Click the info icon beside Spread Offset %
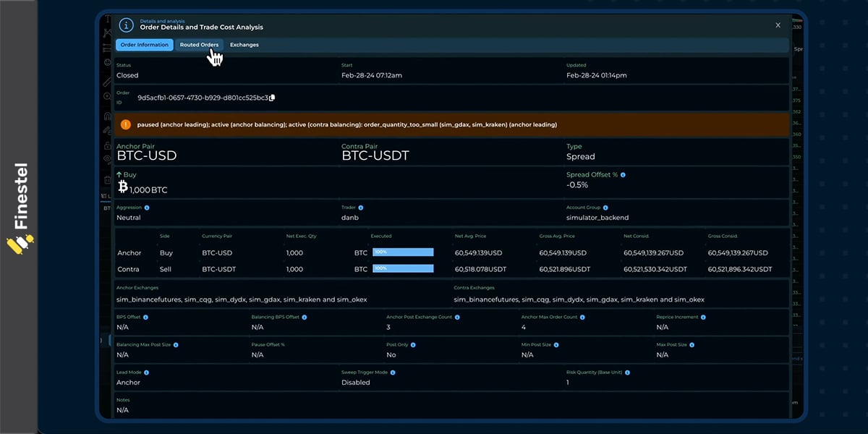This screenshot has width=868, height=434. pyautogui.click(x=623, y=175)
